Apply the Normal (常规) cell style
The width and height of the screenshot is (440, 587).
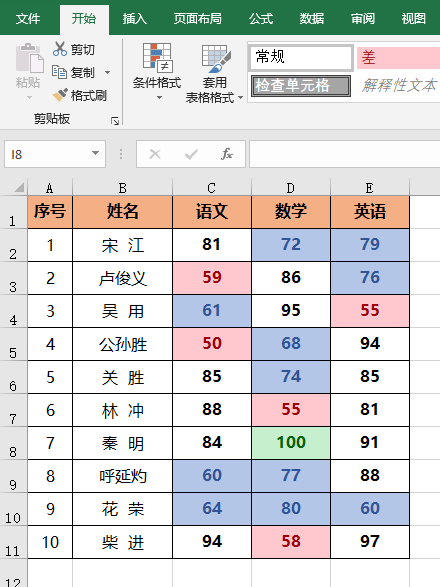301,57
